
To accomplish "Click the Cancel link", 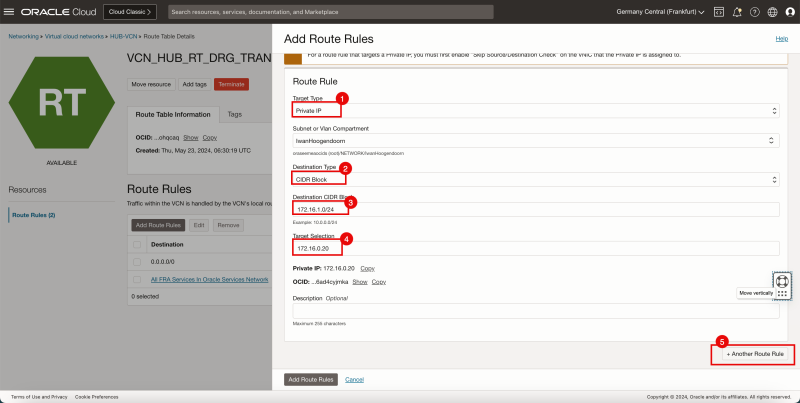I will [353, 380].
